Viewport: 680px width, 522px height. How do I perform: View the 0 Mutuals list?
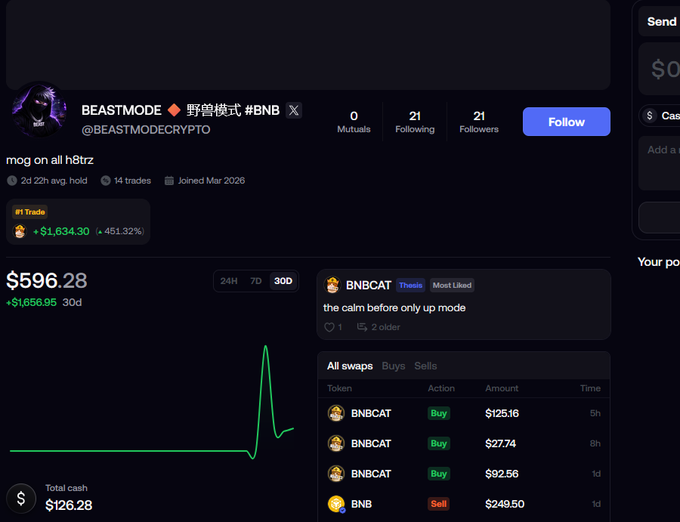coord(354,122)
